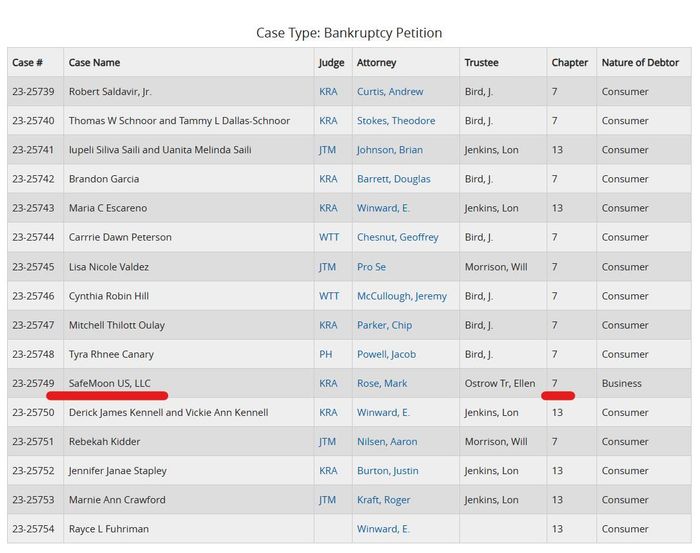Open attorney link Parker, Chip
This screenshot has height=553, width=700.
[384, 325]
